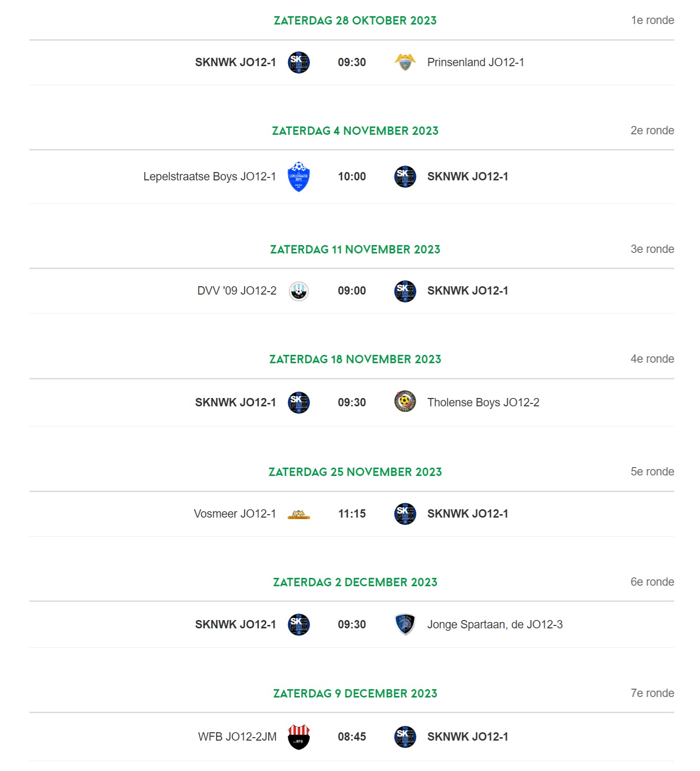Click SKNWK logo in the 9 december match
The width and height of the screenshot is (700, 771).
405,737
